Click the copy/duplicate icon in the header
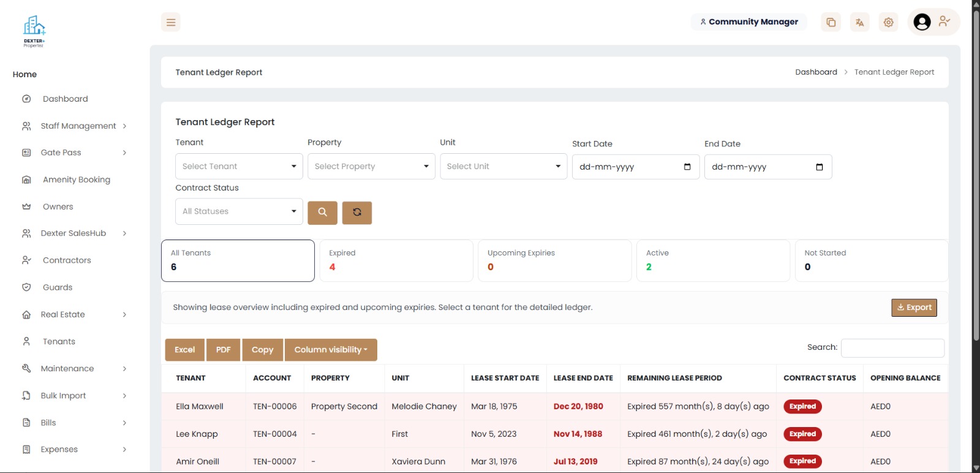Image resolution: width=980 pixels, height=473 pixels. pos(831,23)
